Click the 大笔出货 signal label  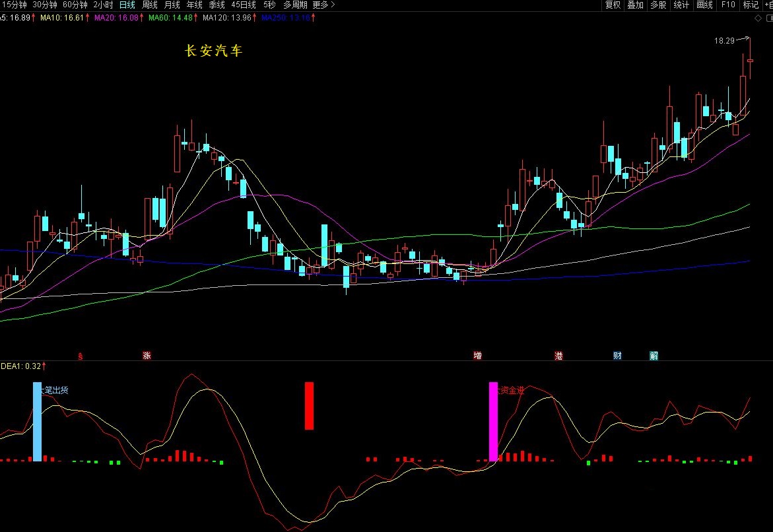point(55,391)
